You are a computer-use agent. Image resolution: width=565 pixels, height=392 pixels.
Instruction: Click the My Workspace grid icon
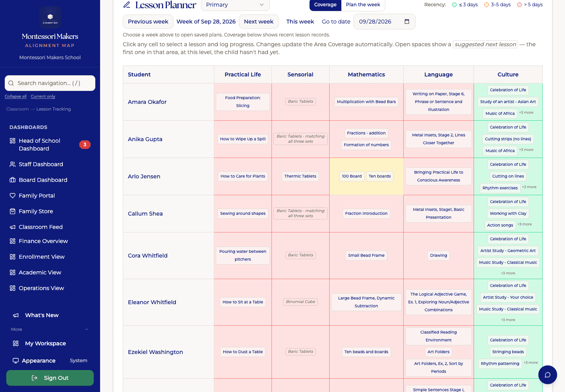pyautogui.click(x=16, y=343)
